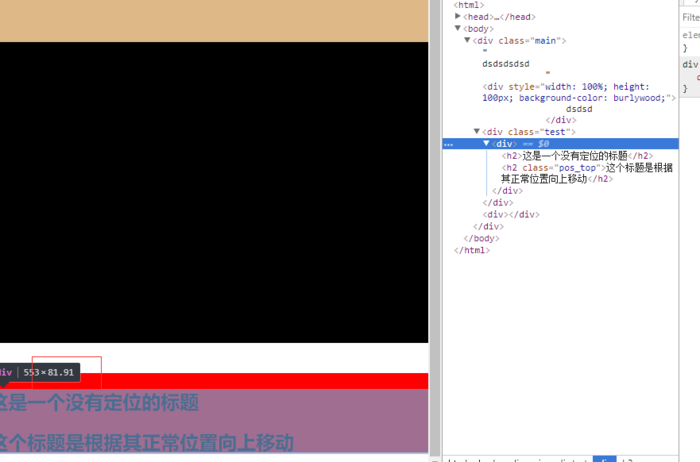
Task: Click the div size inspection tooltip
Action: (x=40, y=372)
